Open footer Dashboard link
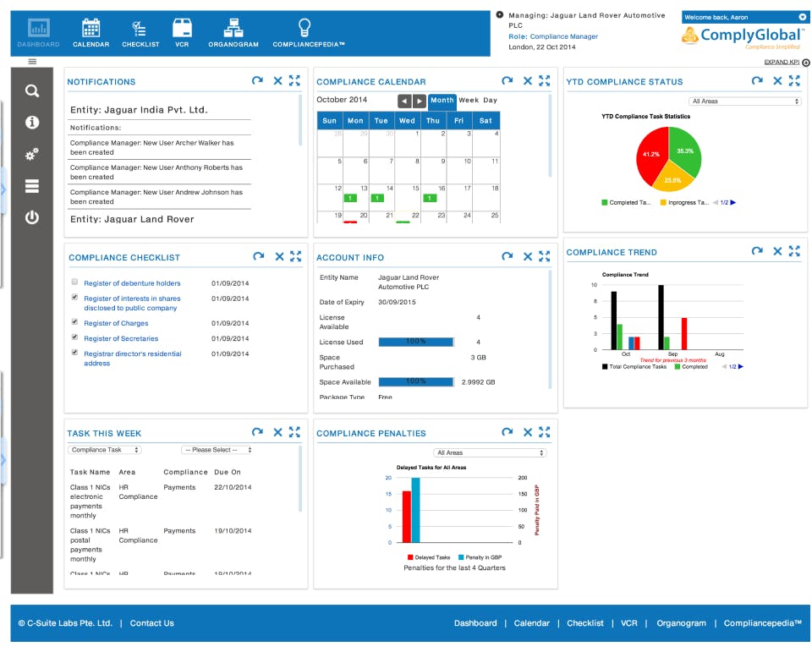812x663 pixels. [475, 623]
